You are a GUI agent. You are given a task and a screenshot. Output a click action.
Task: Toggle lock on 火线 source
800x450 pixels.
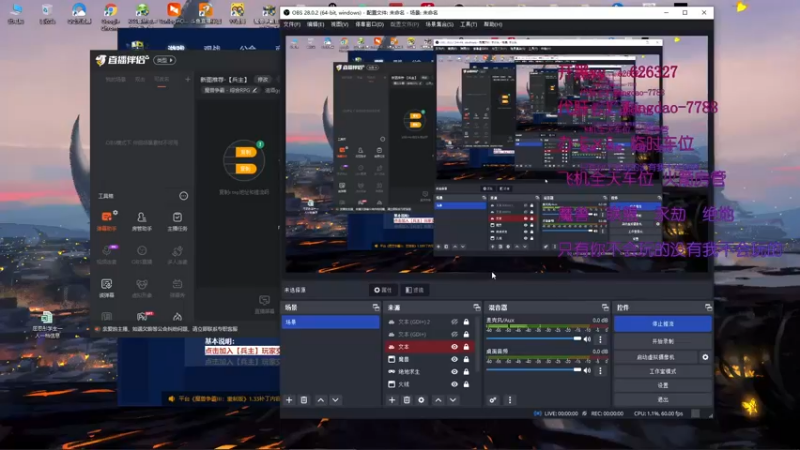pyautogui.click(x=466, y=384)
